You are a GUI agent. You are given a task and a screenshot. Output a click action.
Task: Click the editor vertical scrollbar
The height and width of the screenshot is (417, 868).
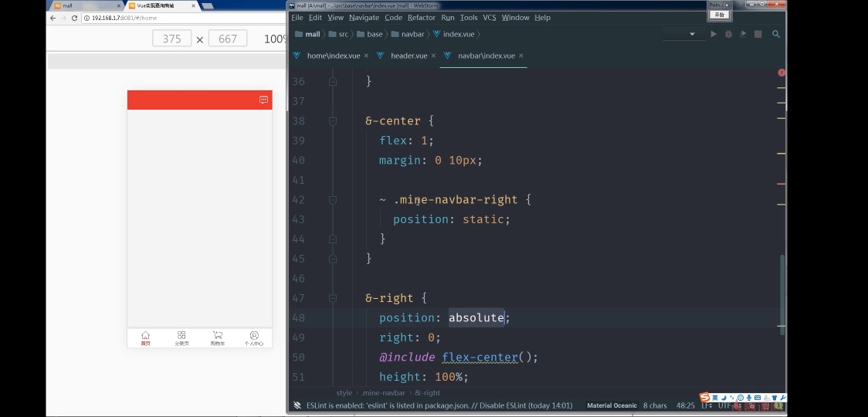[x=782, y=293]
